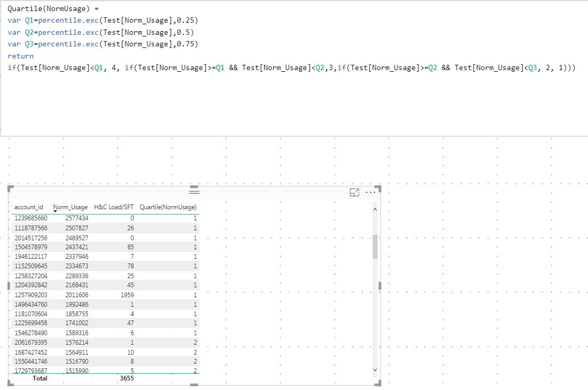
Task: Click Norm_Usage value 2437421
Action: (77, 247)
